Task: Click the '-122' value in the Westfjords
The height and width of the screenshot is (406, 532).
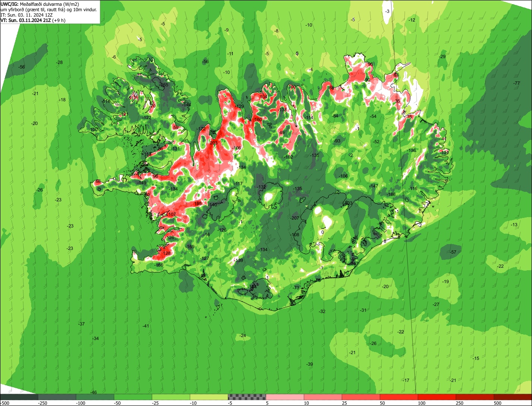Action: pyautogui.click(x=147, y=117)
